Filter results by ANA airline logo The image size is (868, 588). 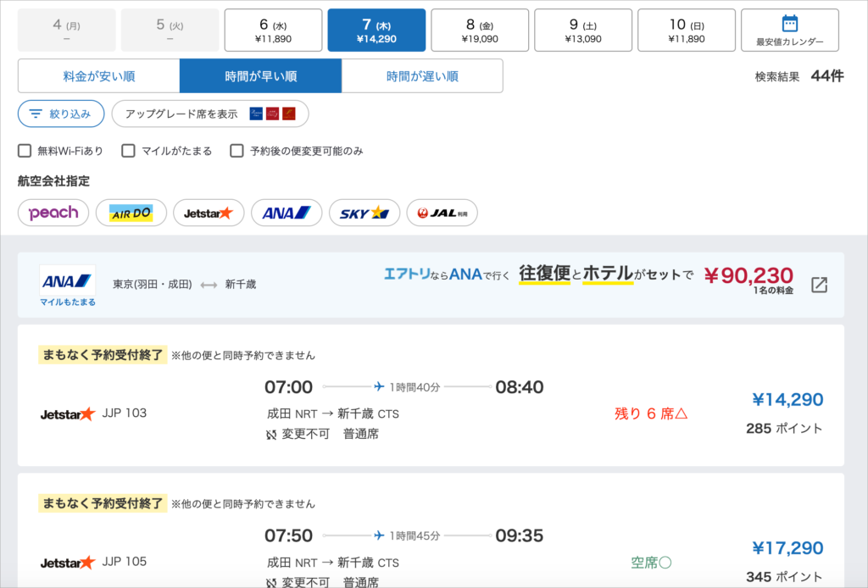(x=286, y=213)
